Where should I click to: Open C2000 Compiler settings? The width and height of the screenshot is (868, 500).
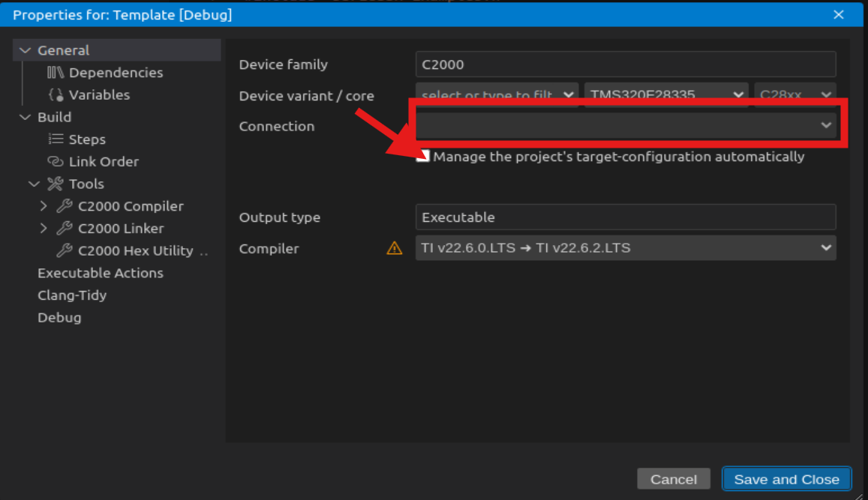(131, 205)
